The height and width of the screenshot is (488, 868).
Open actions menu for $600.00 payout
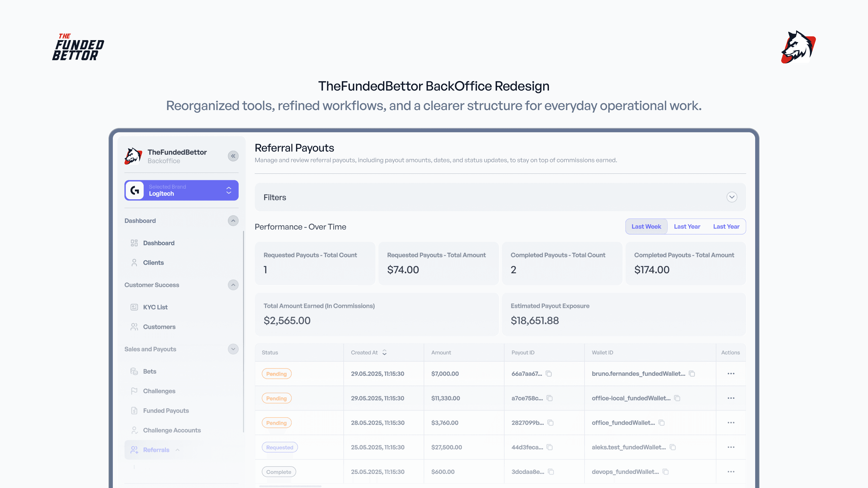[730, 472]
